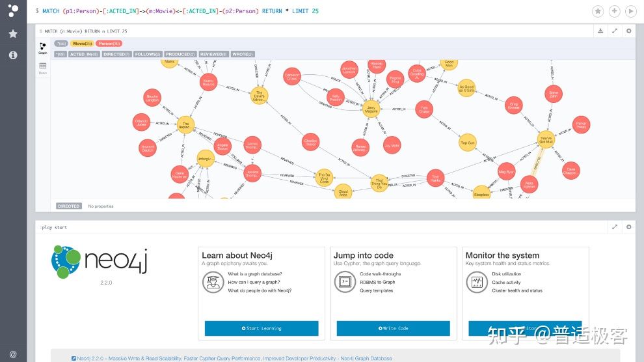This screenshot has height=362, width=644.
Task: Select the ACTED_IN(48) relationship pill
Action: pos(84,54)
